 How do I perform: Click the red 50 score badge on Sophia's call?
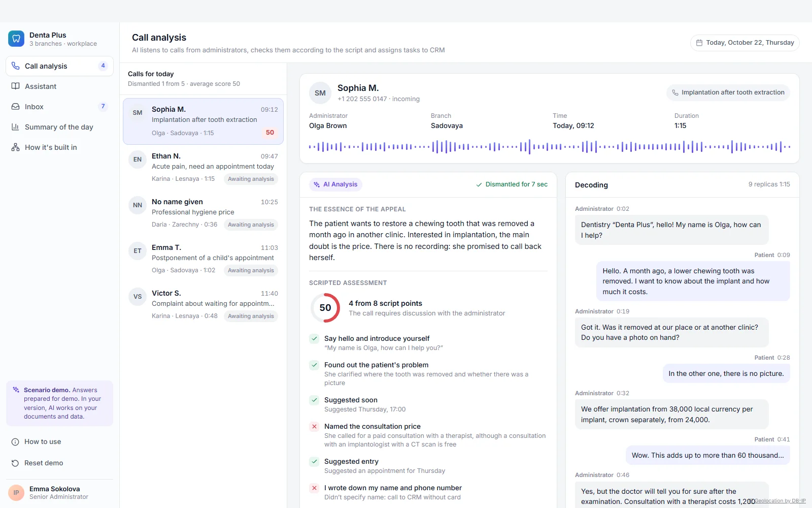point(270,133)
